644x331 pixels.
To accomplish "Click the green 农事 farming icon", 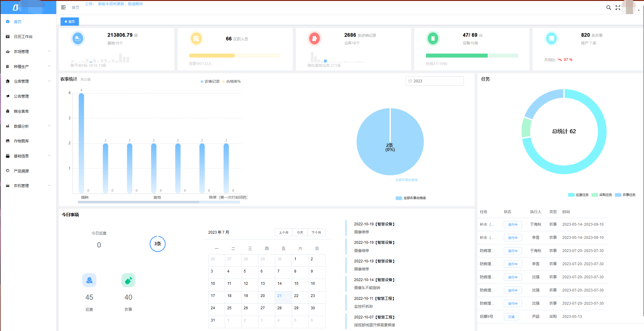I will pyautogui.click(x=128, y=280).
